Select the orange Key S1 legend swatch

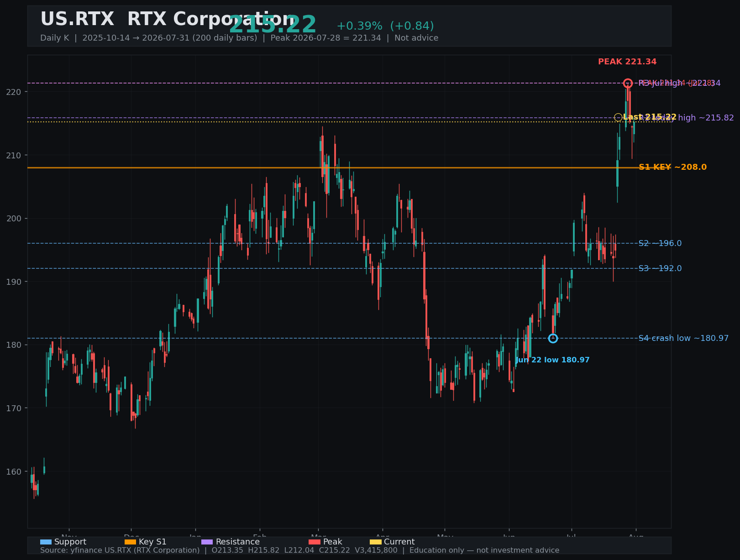[131, 542]
